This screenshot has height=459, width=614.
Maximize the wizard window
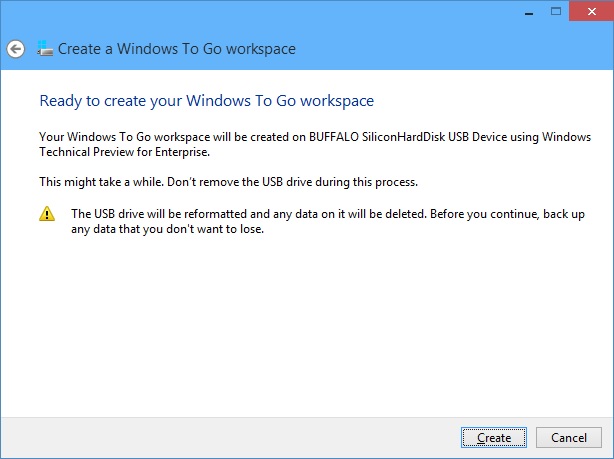pos(556,11)
